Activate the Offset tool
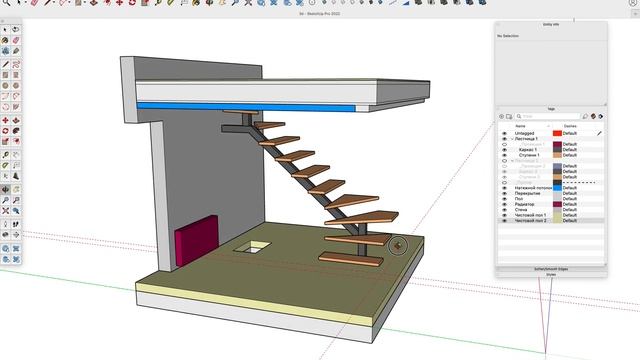This screenshot has height=360, width=640. 16,141
